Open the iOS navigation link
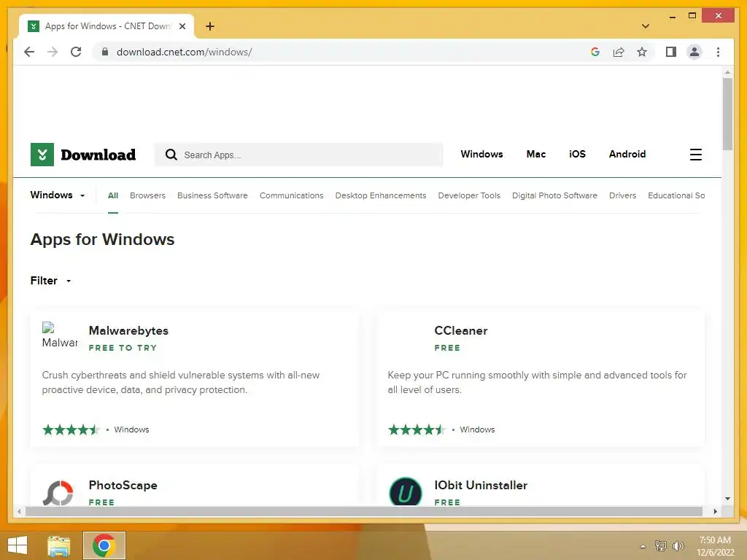This screenshot has width=747, height=560. (x=577, y=154)
